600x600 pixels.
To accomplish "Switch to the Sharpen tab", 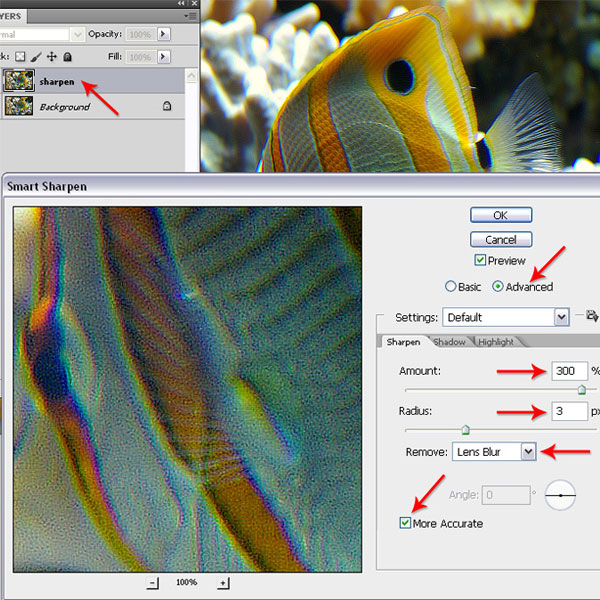I will 403,342.
